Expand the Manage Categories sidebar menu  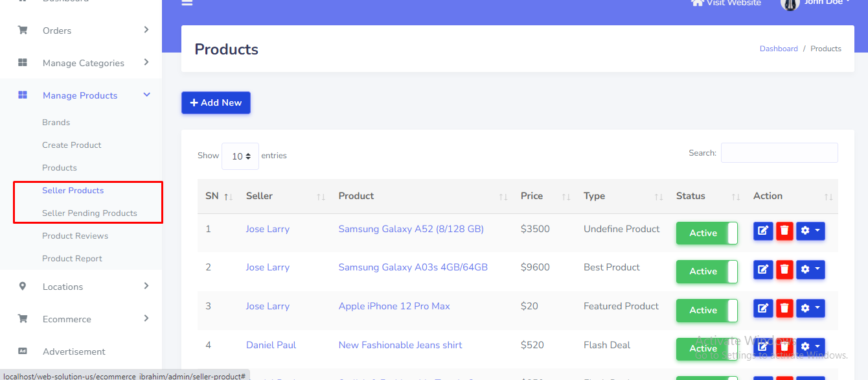tap(83, 63)
